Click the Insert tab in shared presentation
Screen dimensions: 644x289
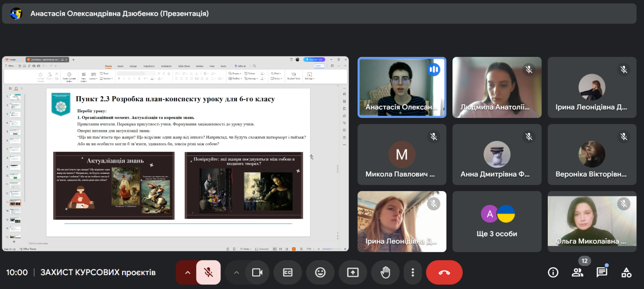[121, 66]
